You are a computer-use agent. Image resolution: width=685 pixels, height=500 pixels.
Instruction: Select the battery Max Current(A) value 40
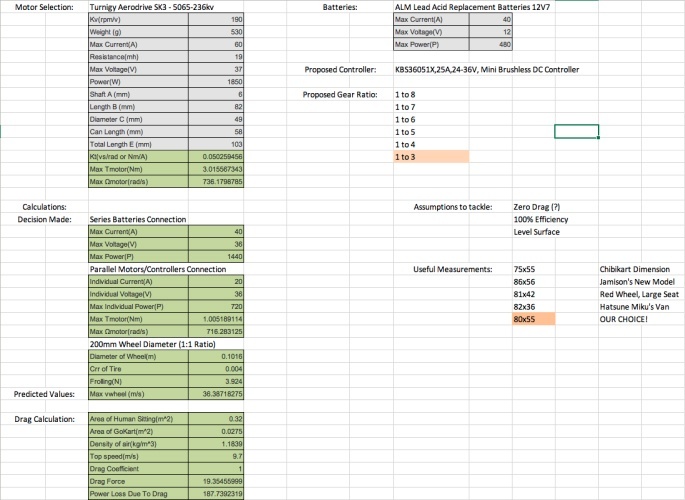pyautogui.click(x=491, y=19)
